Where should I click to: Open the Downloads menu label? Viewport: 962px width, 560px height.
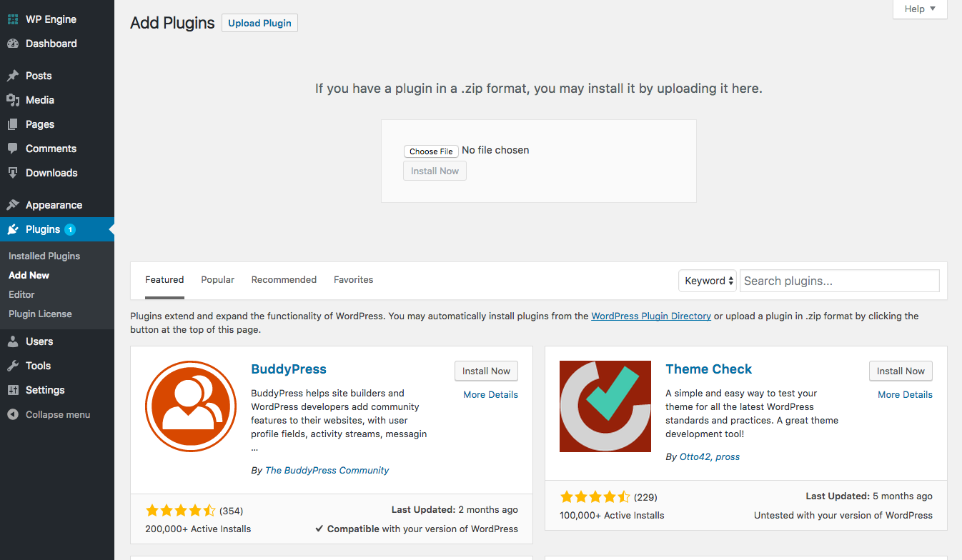pyautogui.click(x=51, y=173)
